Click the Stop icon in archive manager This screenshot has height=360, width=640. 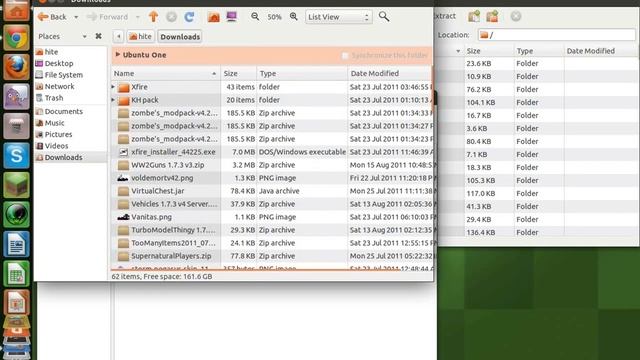(516, 16)
